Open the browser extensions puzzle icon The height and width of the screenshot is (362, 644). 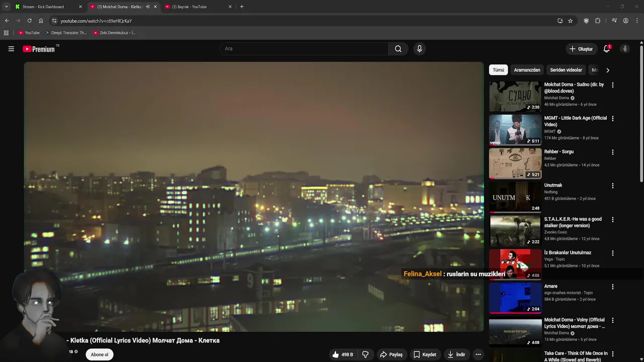[x=598, y=21]
